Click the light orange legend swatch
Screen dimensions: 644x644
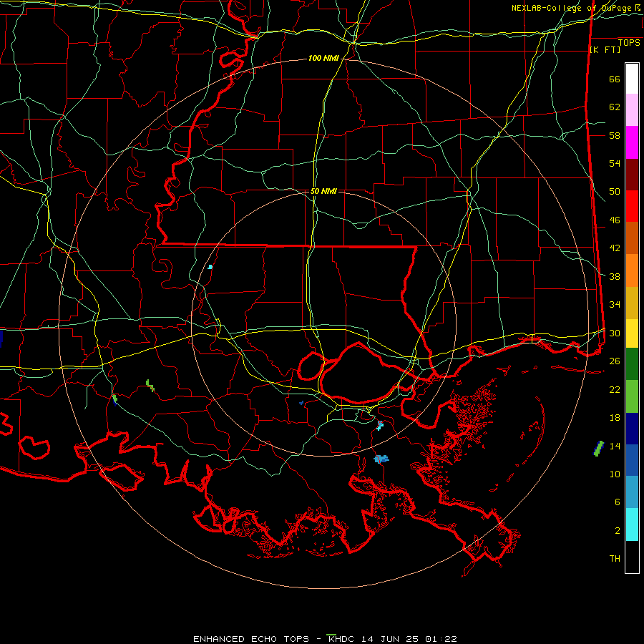point(632,270)
